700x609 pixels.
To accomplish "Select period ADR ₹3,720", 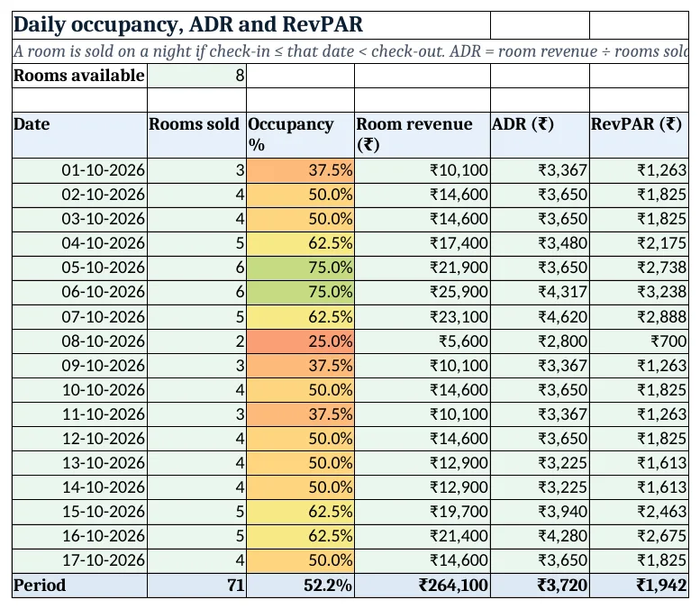I will (541, 586).
